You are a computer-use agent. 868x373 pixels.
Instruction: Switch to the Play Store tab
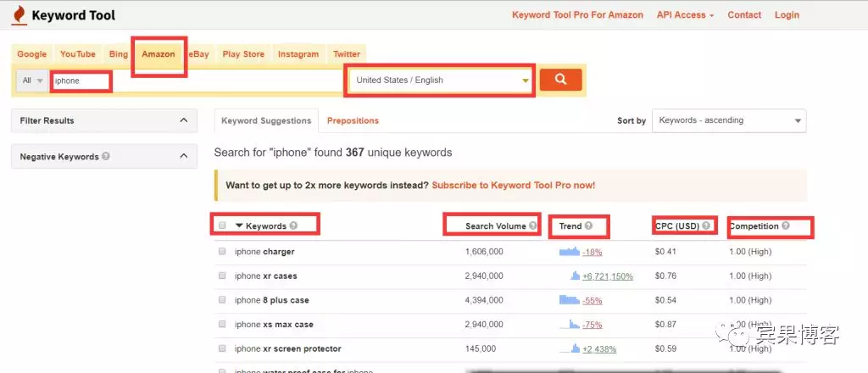point(243,53)
